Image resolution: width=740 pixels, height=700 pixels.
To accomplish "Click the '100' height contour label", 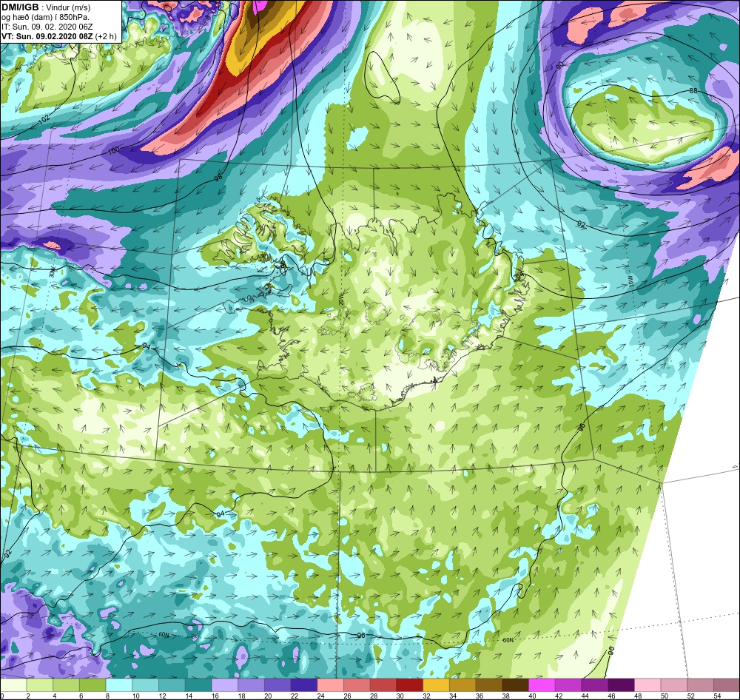I will coord(114,151).
